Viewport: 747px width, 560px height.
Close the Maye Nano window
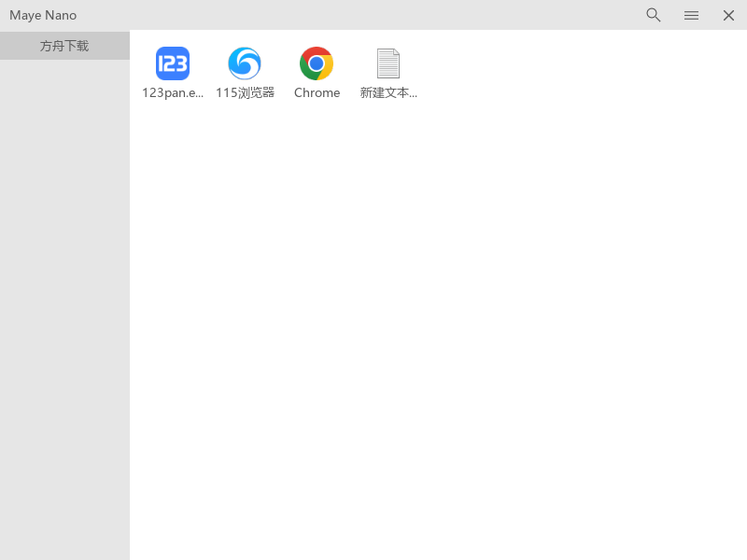728,15
